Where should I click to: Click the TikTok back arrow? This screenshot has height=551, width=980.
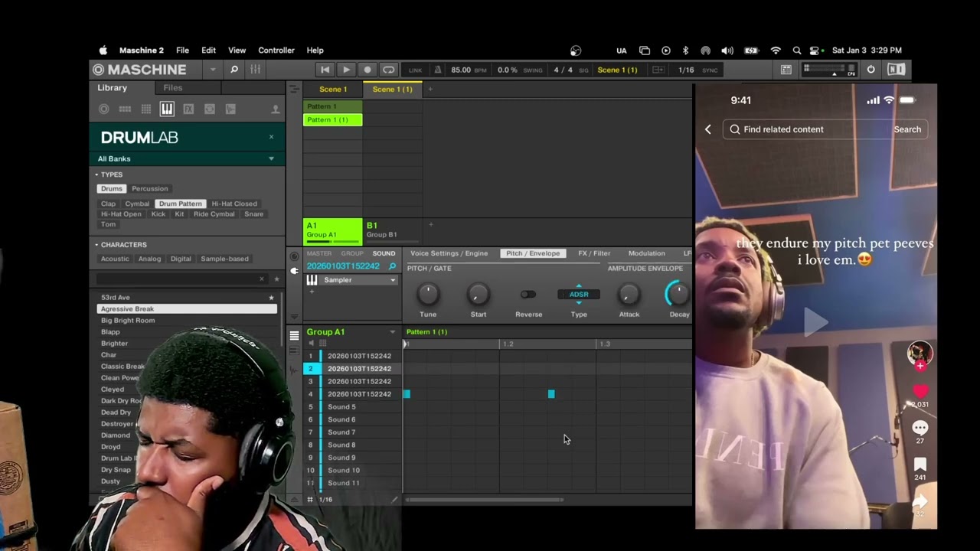[708, 129]
